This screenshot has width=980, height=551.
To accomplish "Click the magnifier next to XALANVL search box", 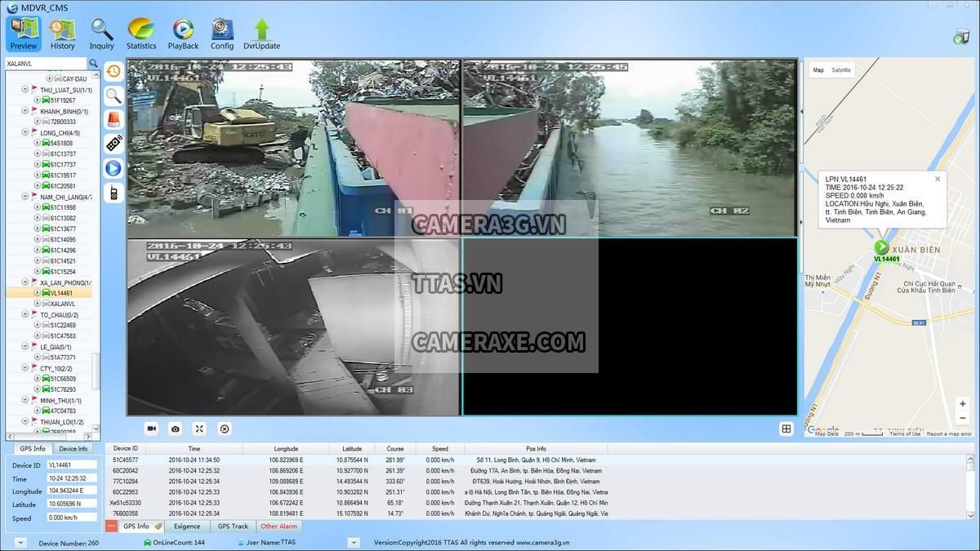I will pos(93,63).
